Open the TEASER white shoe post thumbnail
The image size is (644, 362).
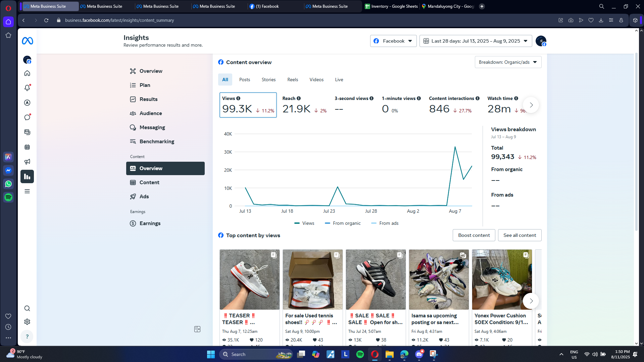pos(249,279)
